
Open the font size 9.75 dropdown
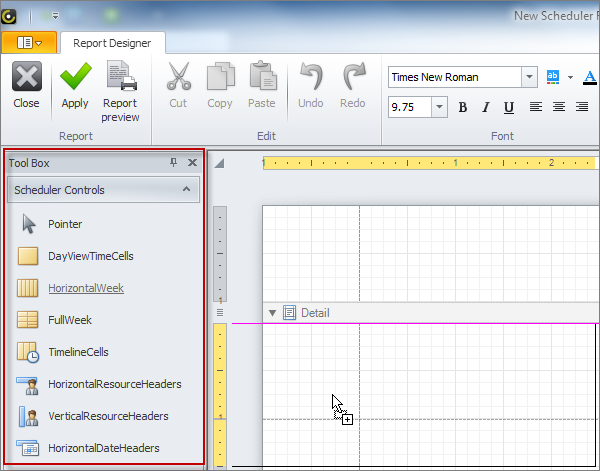439,107
